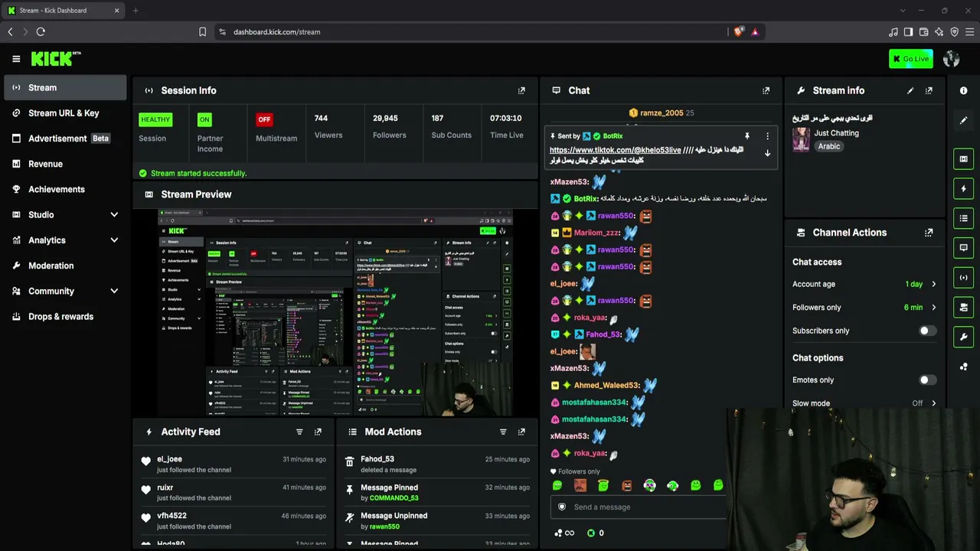This screenshot has width=980, height=551.
Task: Bookmark this page in the address bar
Action: [x=202, y=32]
